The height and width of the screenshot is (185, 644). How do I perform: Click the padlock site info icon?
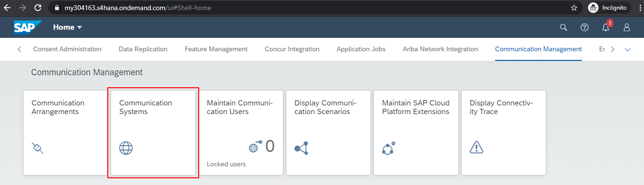[57, 8]
